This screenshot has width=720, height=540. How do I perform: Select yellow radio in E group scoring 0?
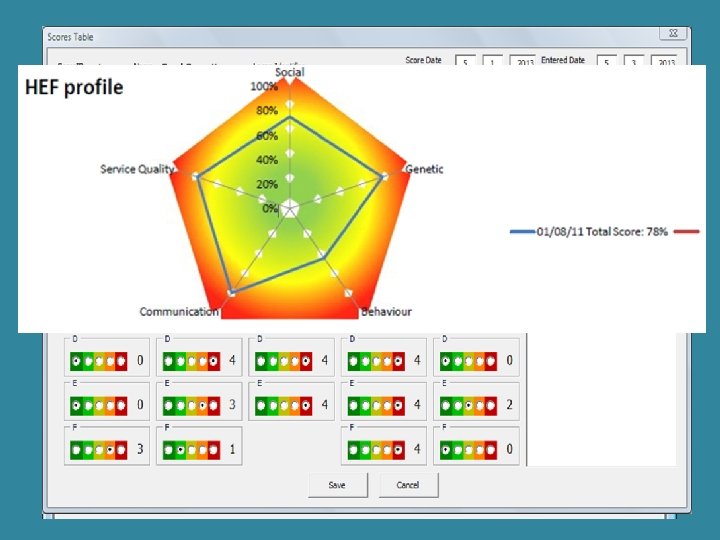[x=99, y=405]
